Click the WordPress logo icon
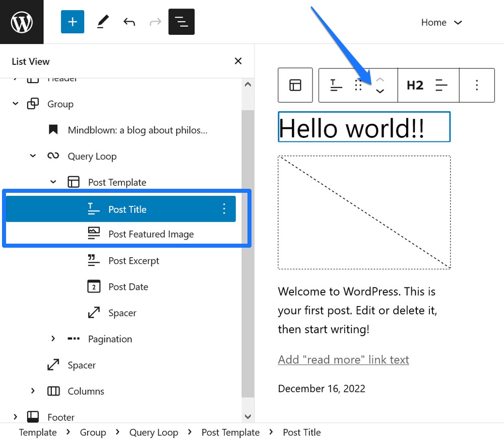504x440 pixels. click(22, 22)
